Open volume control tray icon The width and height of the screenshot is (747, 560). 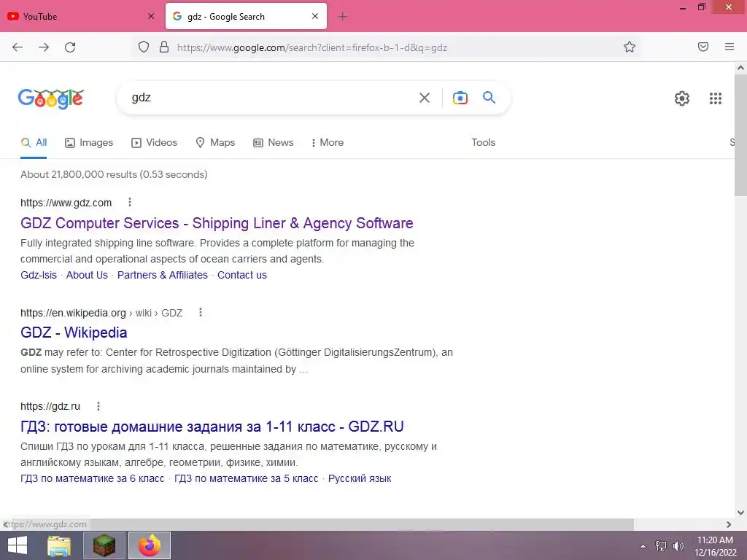pyautogui.click(x=678, y=546)
